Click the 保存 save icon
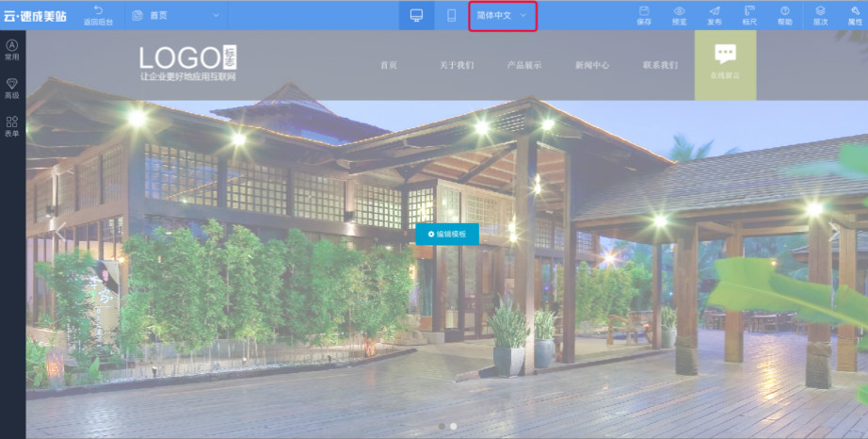Screen dimensions: 868x439 tap(644, 14)
